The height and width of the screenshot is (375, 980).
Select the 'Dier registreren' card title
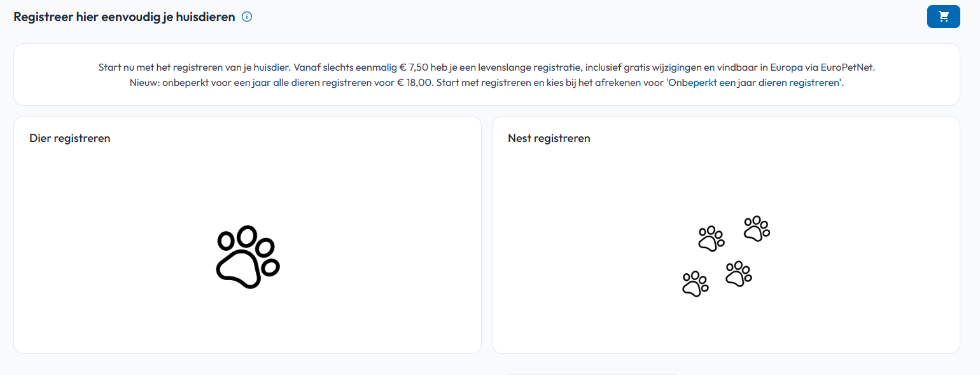70,138
